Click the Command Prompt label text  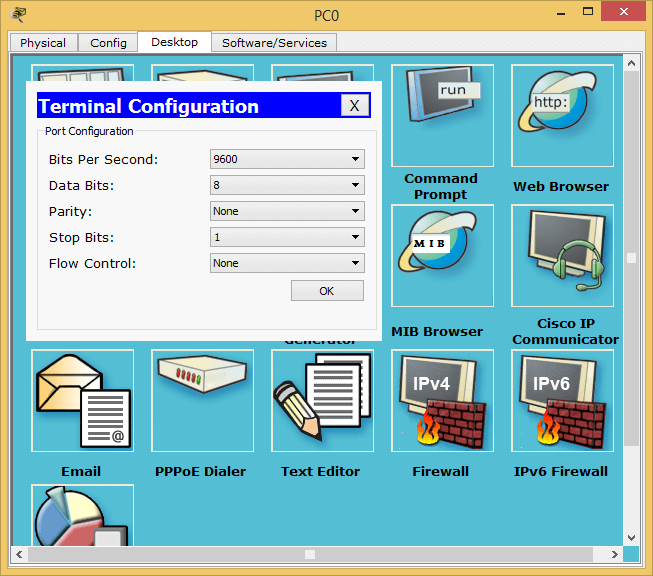pos(441,186)
